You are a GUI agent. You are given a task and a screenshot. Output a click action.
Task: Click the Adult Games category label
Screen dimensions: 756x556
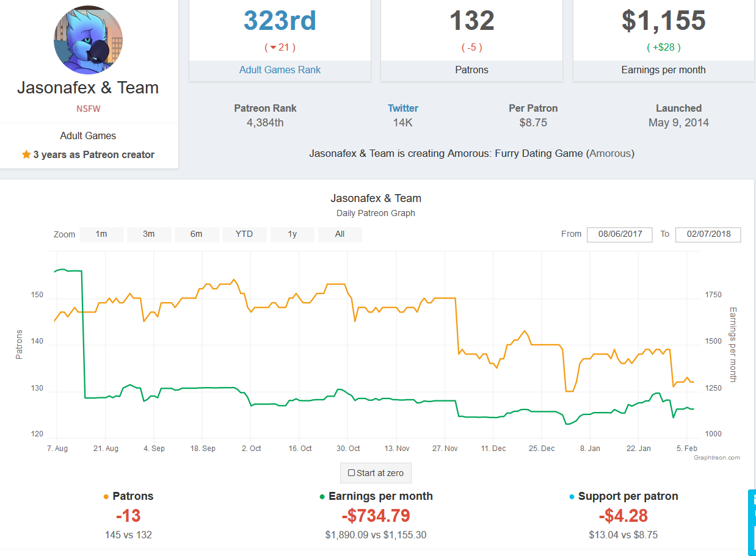point(88,135)
